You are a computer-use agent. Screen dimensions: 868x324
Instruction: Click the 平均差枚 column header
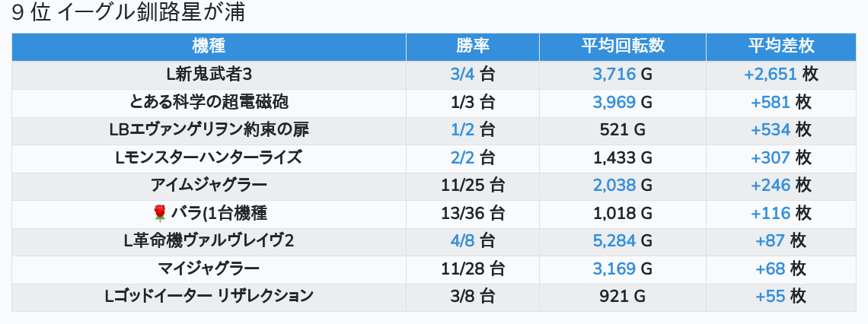pyautogui.click(x=780, y=46)
